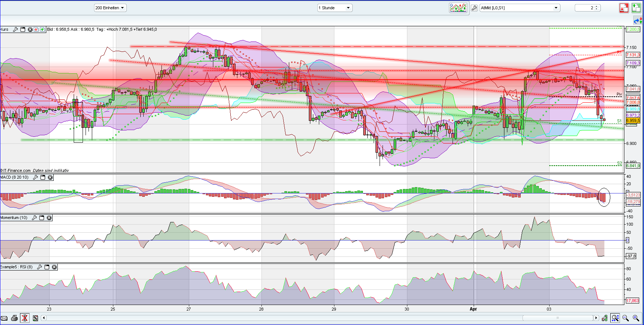Remove the RSI indicator panel

tap(54, 267)
